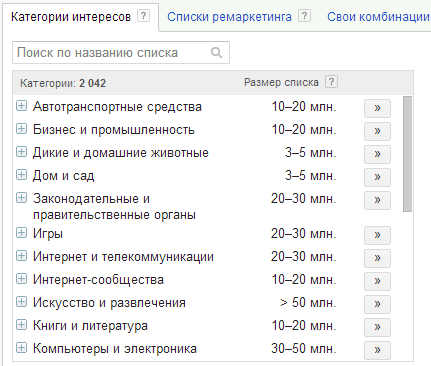Switch to Свои комбинации tab
The height and width of the screenshot is (366, 431).
[x=378, y=16]
